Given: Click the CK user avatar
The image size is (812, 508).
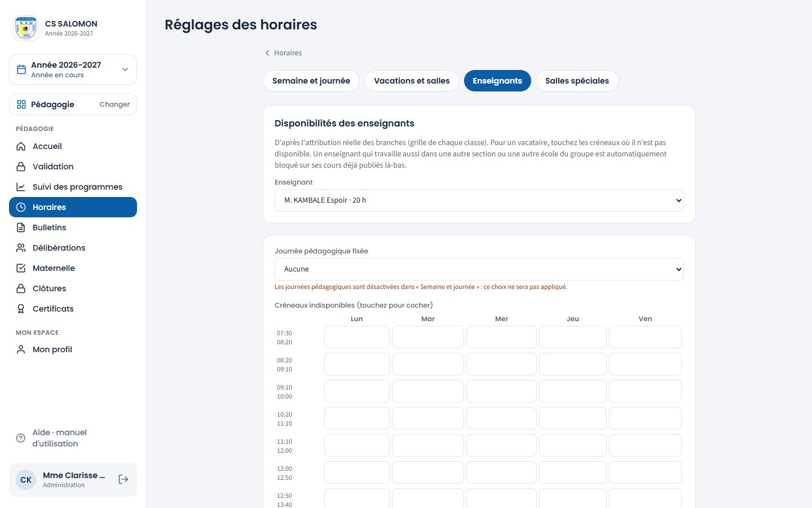Looking at the screenshot, I should click(26, 480).
